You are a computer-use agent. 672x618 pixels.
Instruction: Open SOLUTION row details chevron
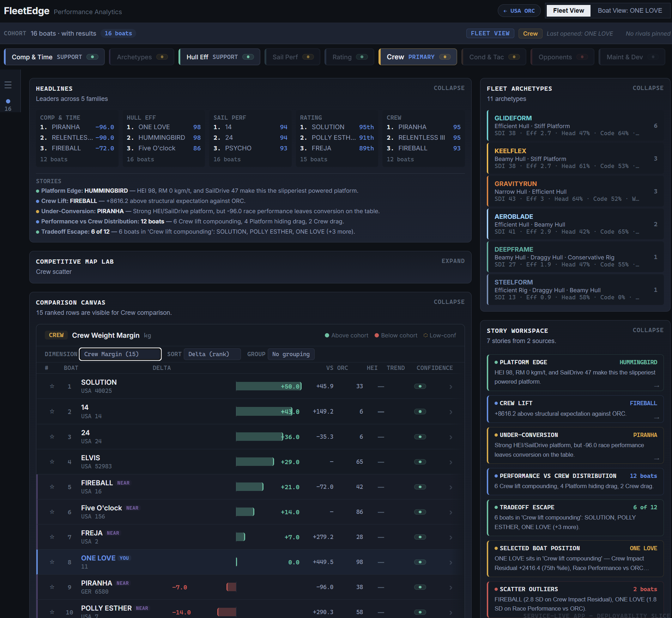(x=451, y=387)
